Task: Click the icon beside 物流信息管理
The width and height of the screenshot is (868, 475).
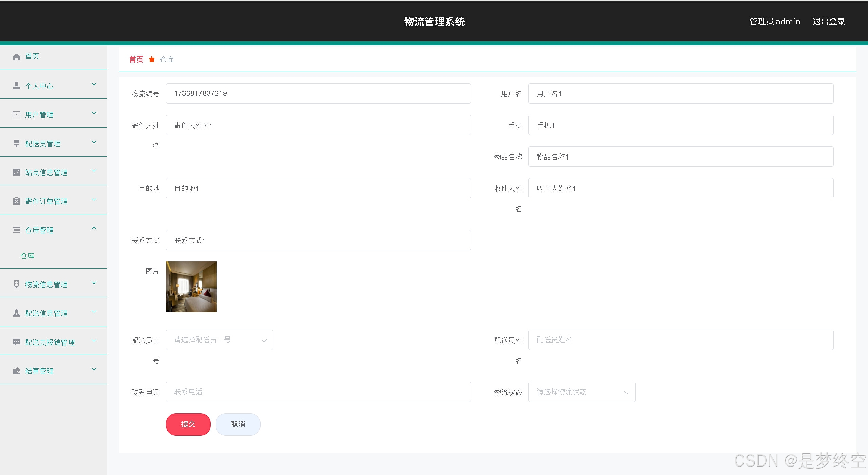Action: click(x=16, y=284)
